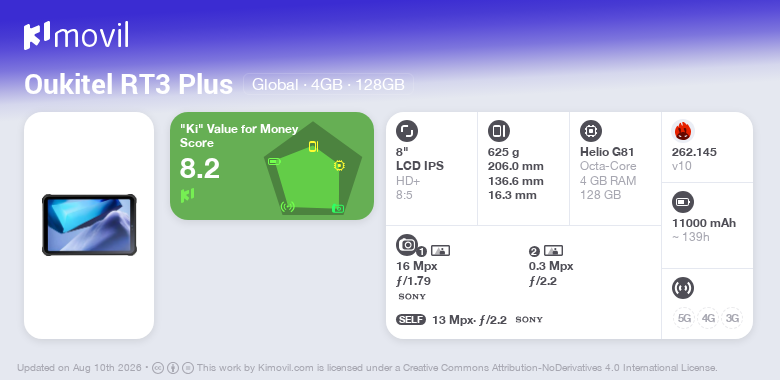
Task: Select the rear camera icon
Action: pyautogui.click(x=407, y=245)
